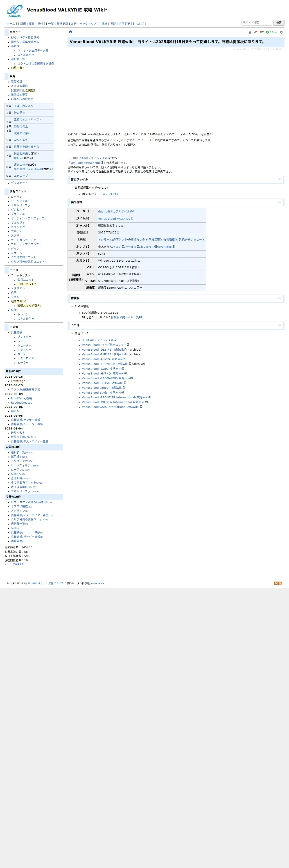Open the 編集者掲示板 sidebar link
The image size is (289, 868).
point(31,42)
